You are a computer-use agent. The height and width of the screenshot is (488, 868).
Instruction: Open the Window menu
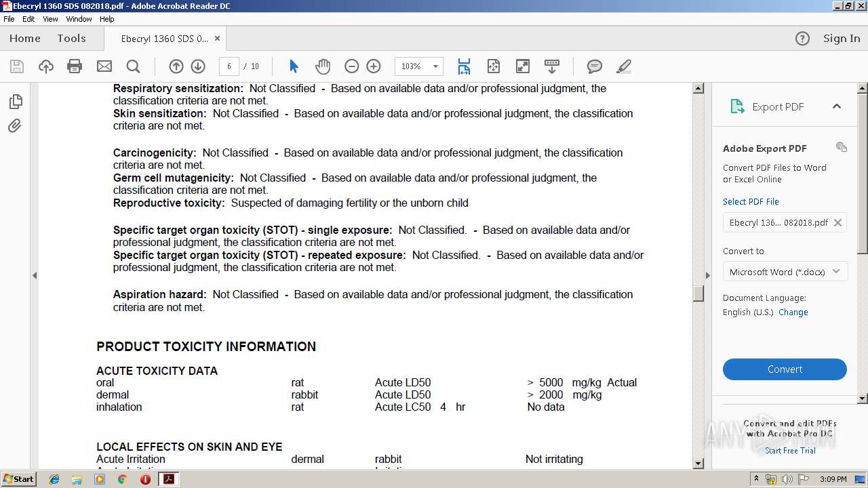pos(79,19)
